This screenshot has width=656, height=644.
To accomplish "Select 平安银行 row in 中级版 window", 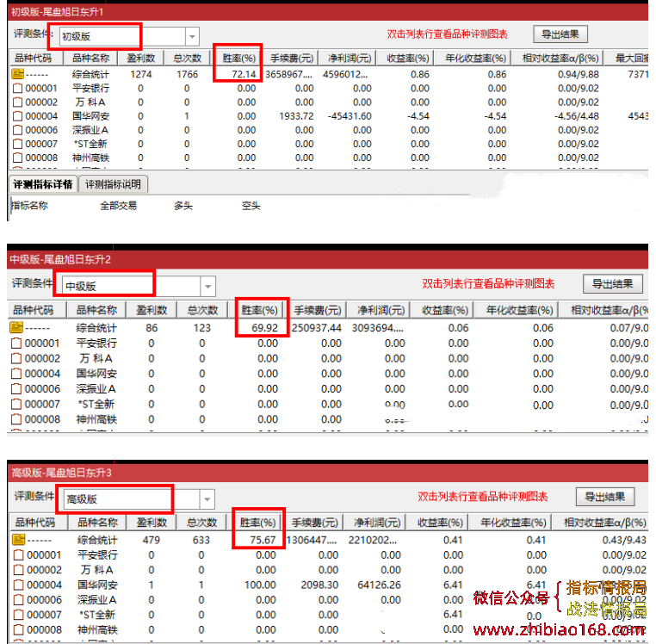I will click(328, 344).
